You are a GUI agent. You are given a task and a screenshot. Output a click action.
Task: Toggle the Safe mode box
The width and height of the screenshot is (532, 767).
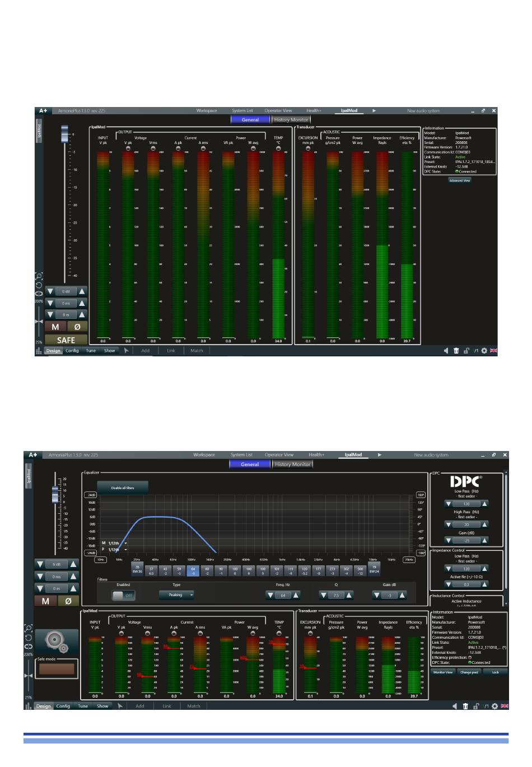(56, 669)
